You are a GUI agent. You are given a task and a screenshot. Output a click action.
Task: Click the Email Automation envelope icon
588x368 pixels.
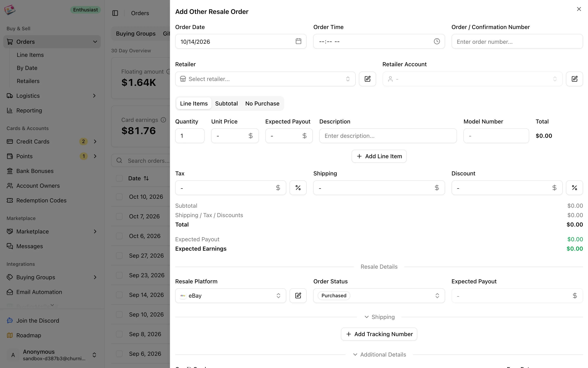tap(10, 292)
